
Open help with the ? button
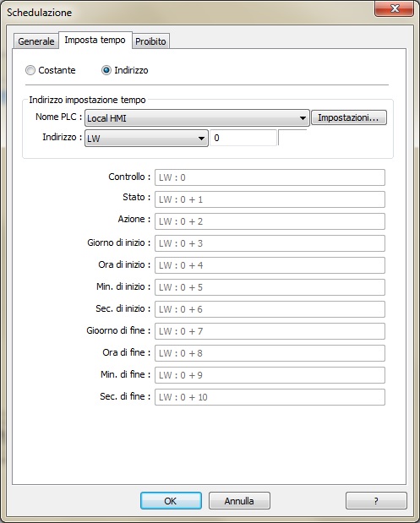(x=376, y=501)
